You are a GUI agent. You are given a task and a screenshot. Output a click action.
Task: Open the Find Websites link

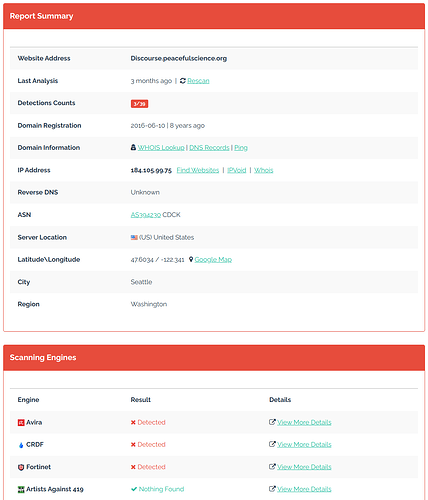198,170
